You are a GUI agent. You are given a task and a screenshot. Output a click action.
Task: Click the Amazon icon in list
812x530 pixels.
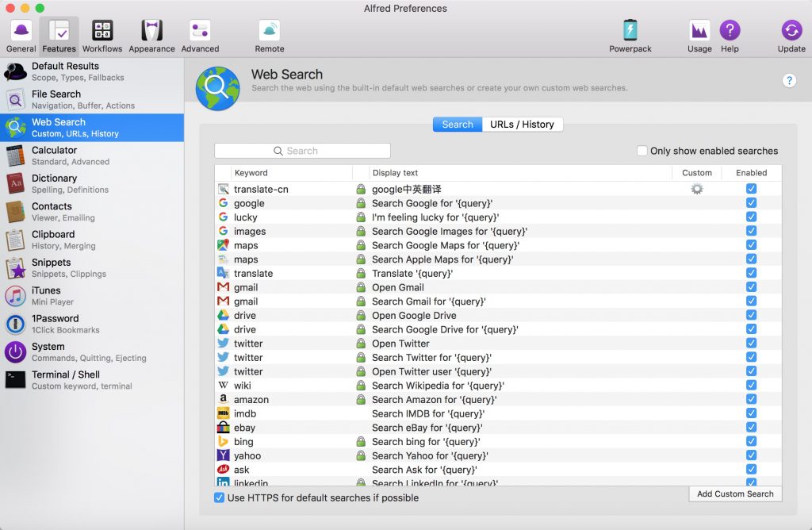pyautogui.click(x=223, y=399)
